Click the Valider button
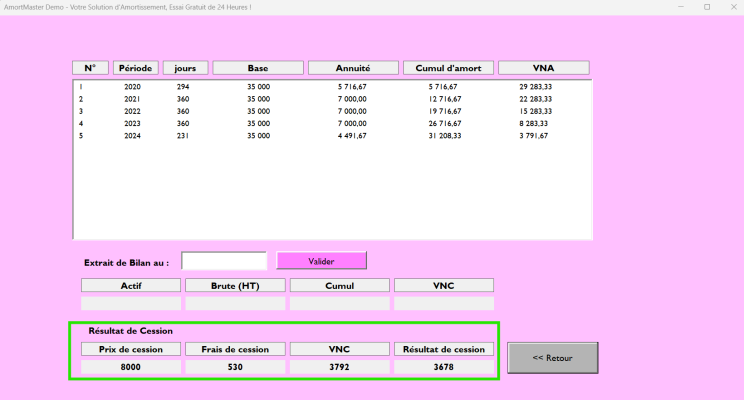This screenshot has height=400, width=744. [x=321, y=261]
